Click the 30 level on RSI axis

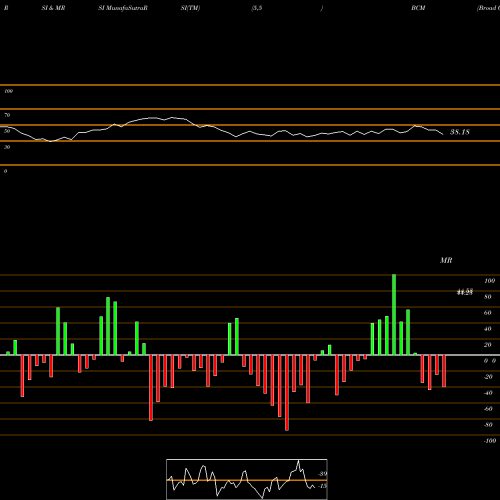click(7, 147)
